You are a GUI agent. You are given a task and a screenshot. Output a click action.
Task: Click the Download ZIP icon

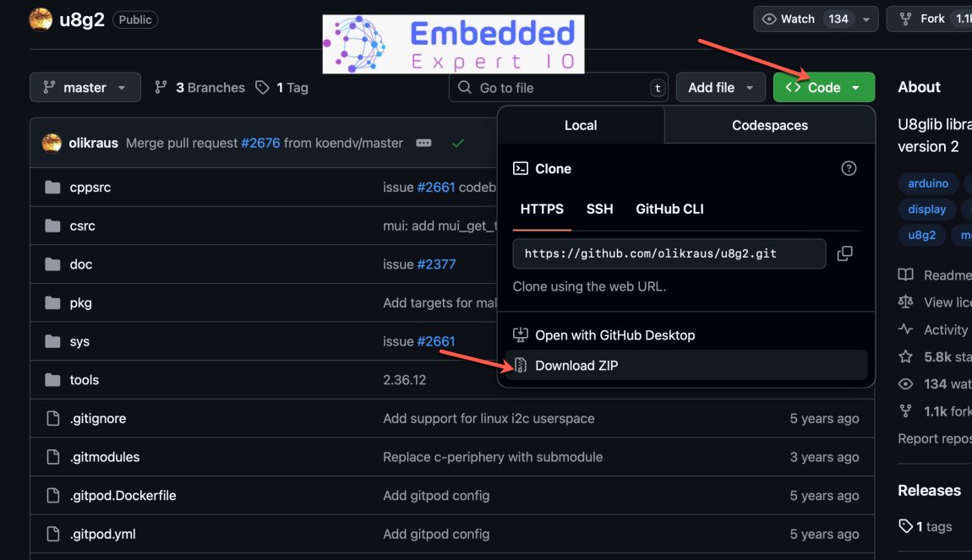click(520, 366)
